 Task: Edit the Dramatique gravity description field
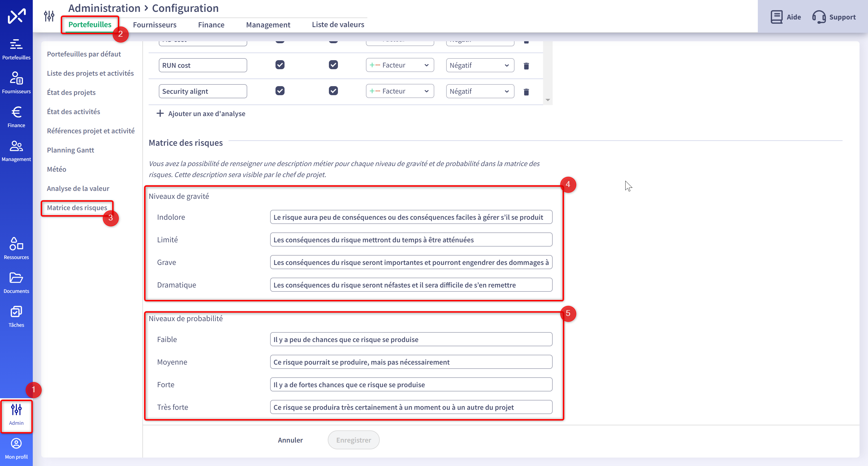411,285
